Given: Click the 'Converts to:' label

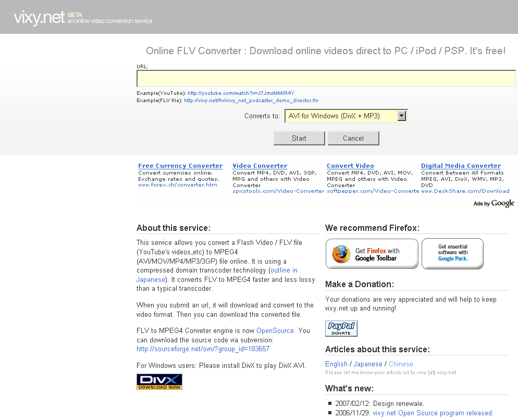Looking at the screenshot, I should point(262,116).
